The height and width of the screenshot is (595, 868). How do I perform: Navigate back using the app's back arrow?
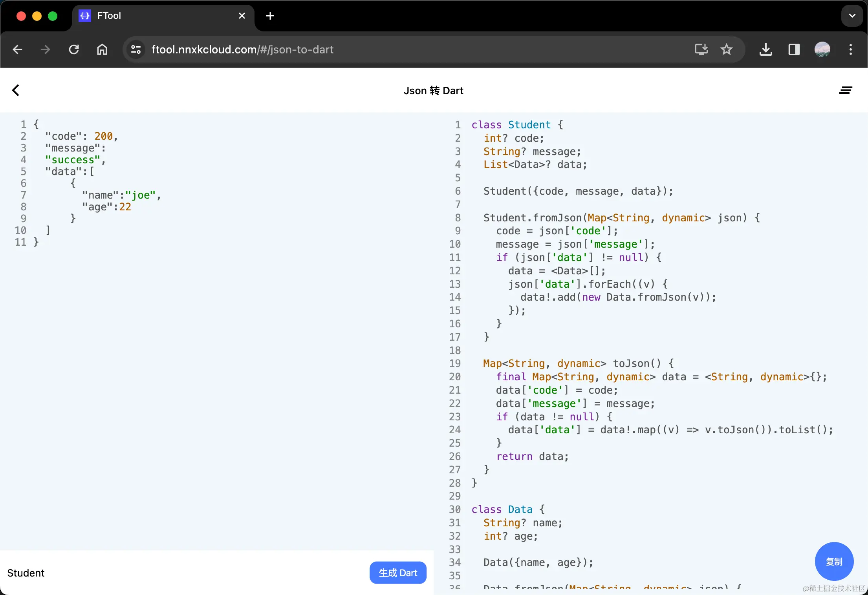[x=16, y=90]
